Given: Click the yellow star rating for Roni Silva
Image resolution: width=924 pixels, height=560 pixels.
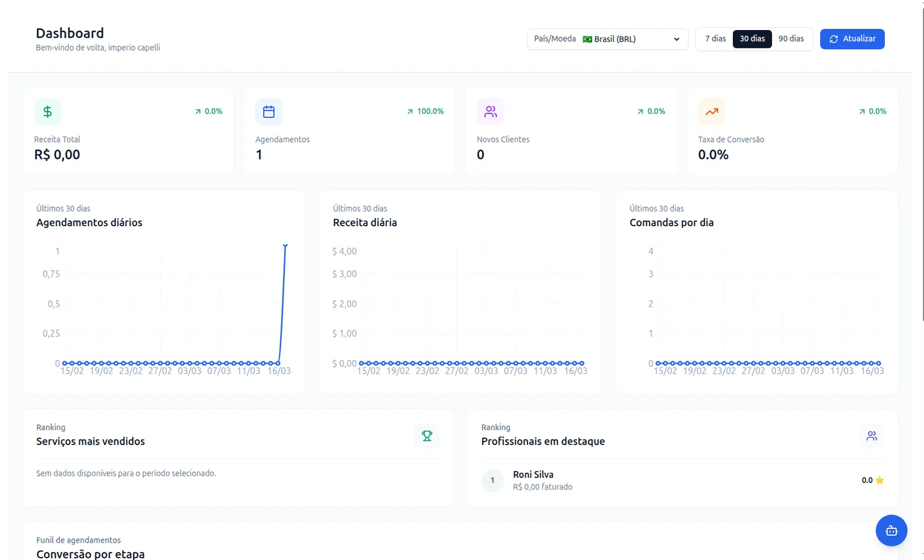Looking at the screenshot, I should pos(880,480).
